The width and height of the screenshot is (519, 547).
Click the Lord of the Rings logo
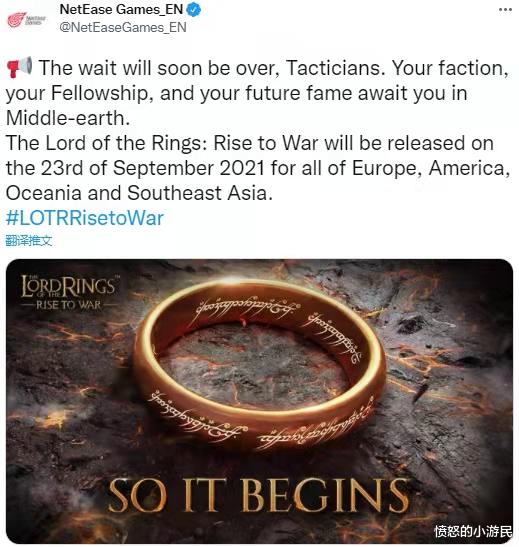coord(68,292)
